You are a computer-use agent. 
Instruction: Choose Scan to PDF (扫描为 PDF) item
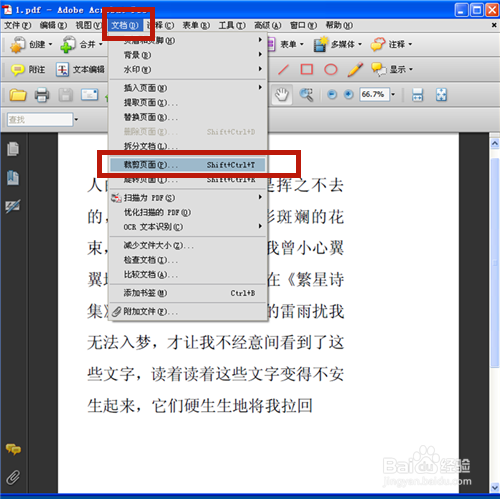tap(188, 198)
